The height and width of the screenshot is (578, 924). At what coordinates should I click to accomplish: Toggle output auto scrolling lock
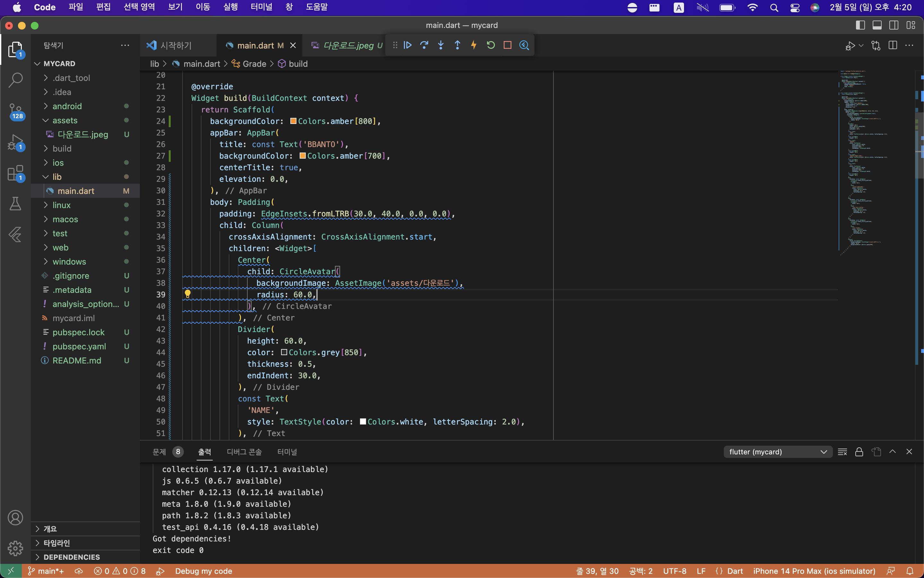tap(859, 452)
